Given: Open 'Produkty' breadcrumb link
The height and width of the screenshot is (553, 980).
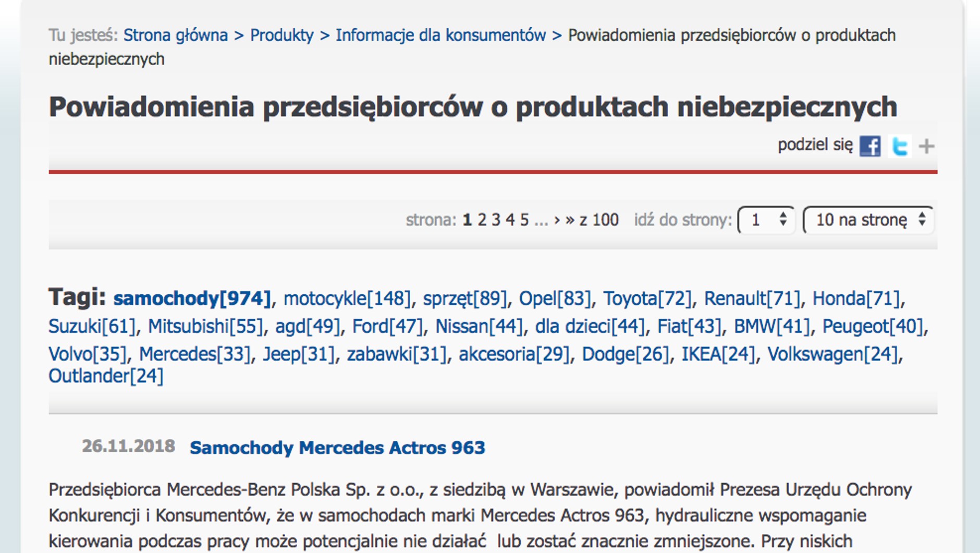Looking at the screenshot, I should click(281, 35).
